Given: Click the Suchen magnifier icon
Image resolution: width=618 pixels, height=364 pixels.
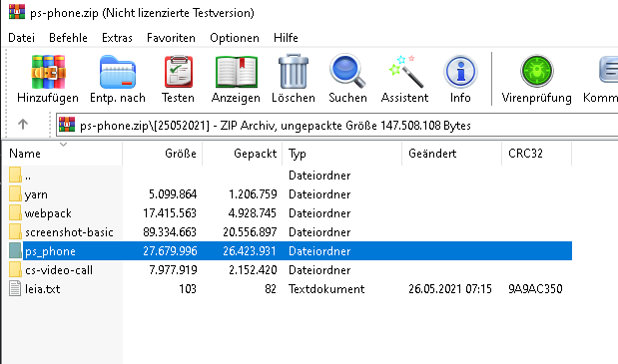Looking at the screenshot, I should pyautogui.click(x=347, y=71).
